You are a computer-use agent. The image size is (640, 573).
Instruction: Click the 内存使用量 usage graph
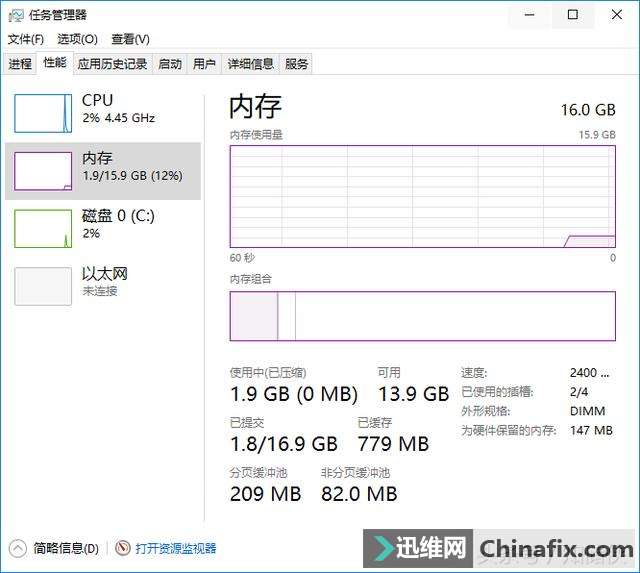(423, 196)
